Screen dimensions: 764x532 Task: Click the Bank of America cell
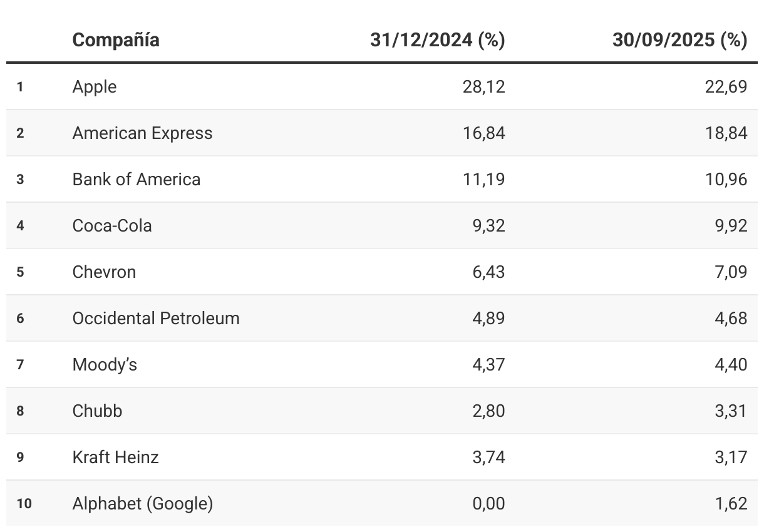click(x=137, y=179)
